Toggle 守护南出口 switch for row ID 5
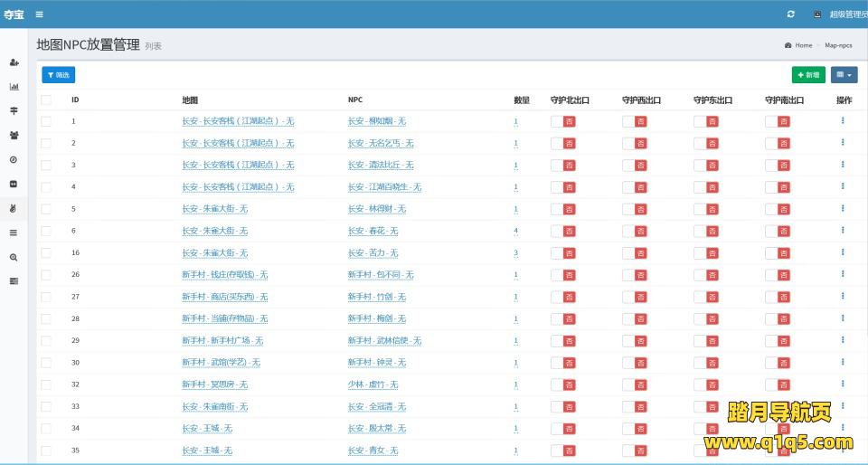 click(778, 209)
